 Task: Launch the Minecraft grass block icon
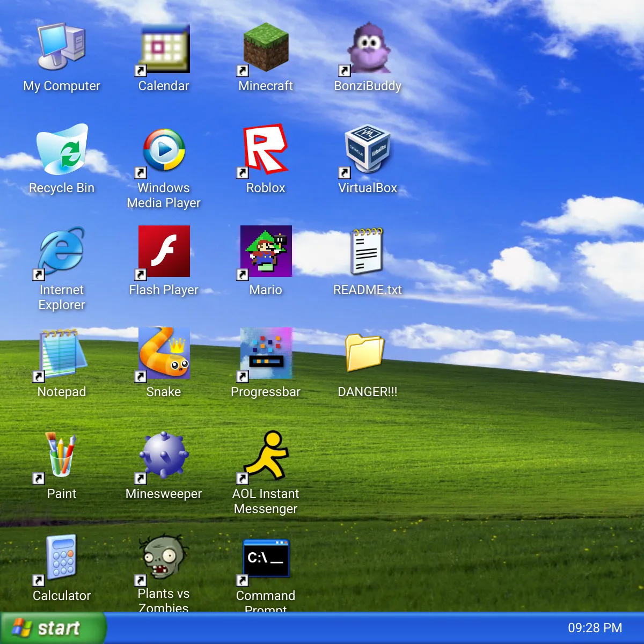[x=266, y=47]
